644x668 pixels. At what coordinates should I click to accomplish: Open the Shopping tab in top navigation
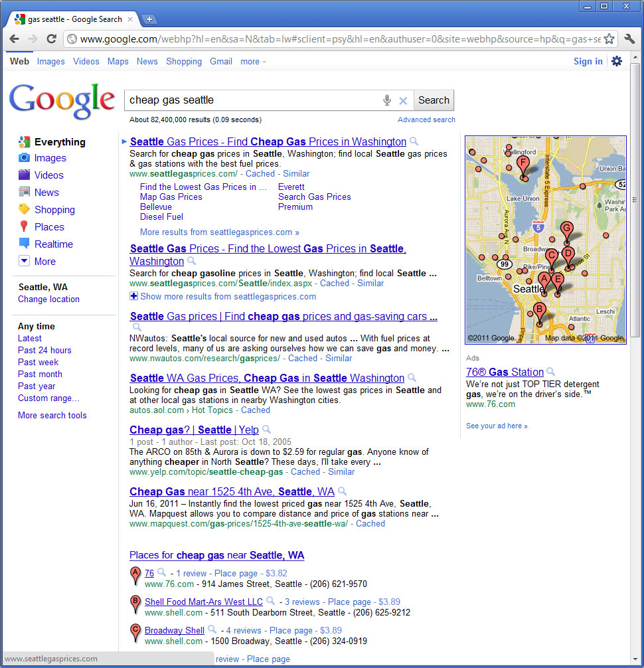point(184,61)
